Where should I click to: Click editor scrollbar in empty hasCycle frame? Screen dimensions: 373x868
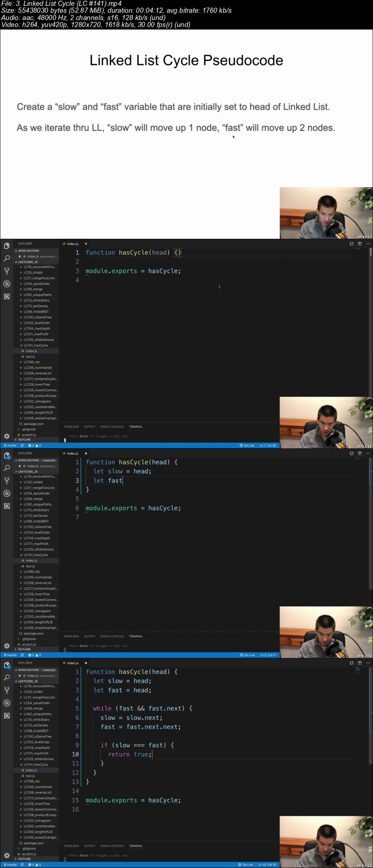click(x=371, y=252)
